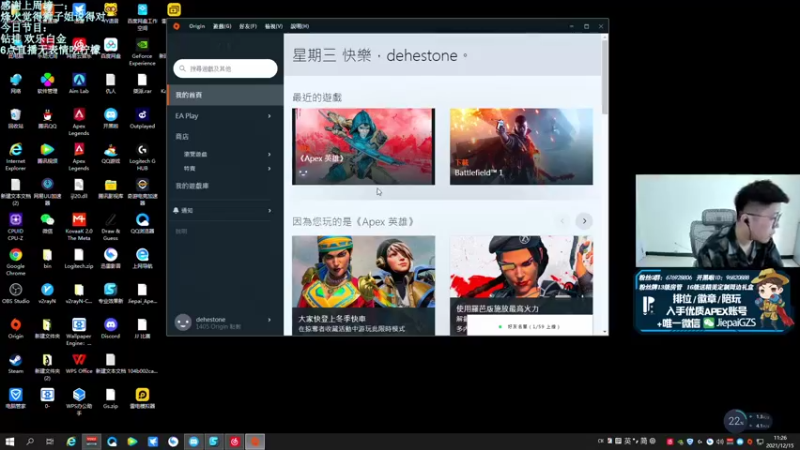
Task: Open WPS Office desktop icon
Action: coord(79,363)
